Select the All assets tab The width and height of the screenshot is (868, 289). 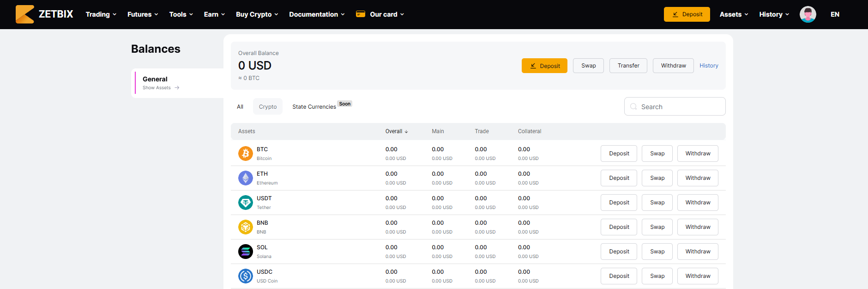[240, 107]
